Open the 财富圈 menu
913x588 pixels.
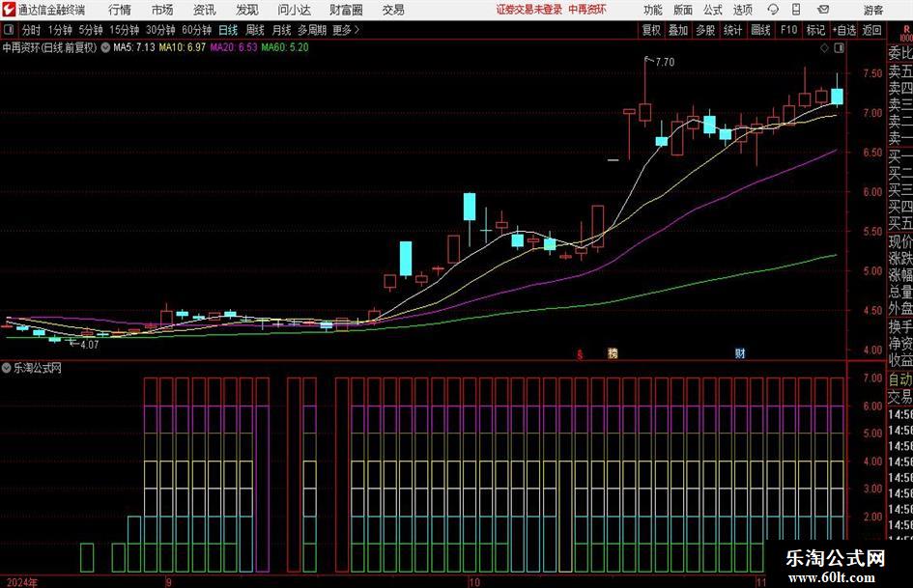point(346,10)
